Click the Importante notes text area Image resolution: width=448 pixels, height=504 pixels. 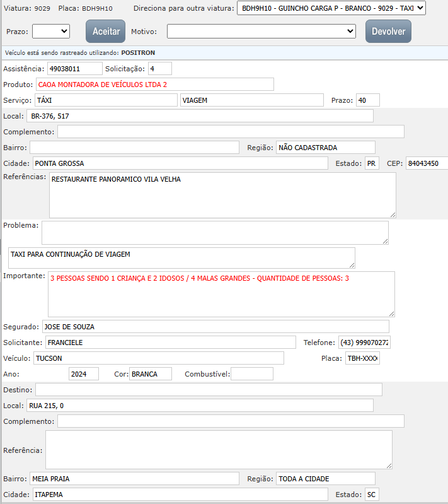point(221,294)
